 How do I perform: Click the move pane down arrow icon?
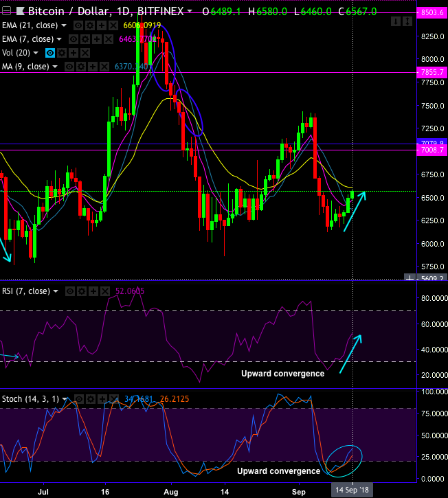(394, 23)
